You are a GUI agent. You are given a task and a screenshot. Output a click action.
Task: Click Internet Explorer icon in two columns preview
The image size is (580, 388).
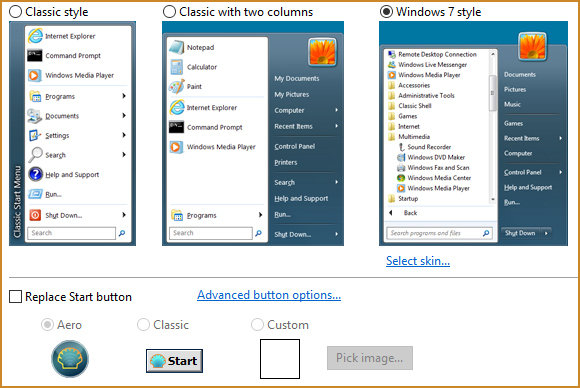[177, 107]
